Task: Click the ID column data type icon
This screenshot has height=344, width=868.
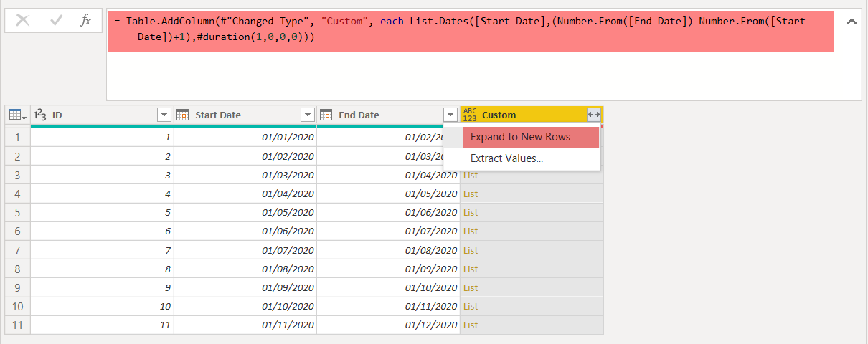Action: 41,115
